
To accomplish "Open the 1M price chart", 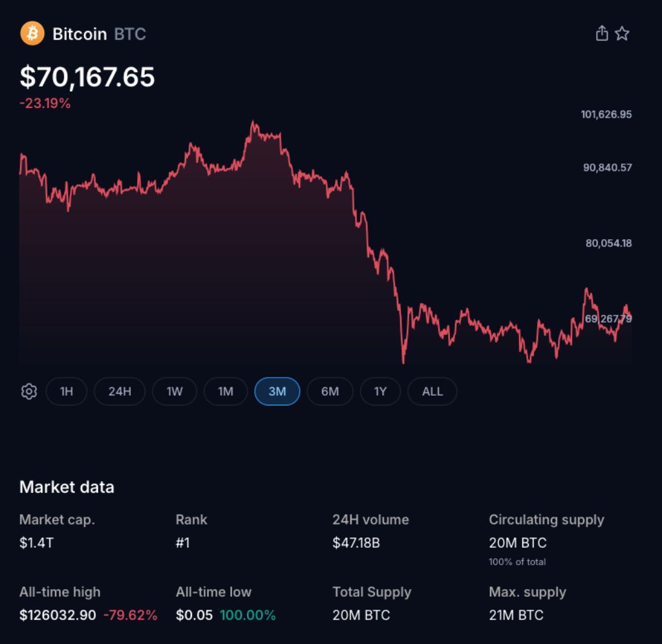I will click(x=225, y=391).
